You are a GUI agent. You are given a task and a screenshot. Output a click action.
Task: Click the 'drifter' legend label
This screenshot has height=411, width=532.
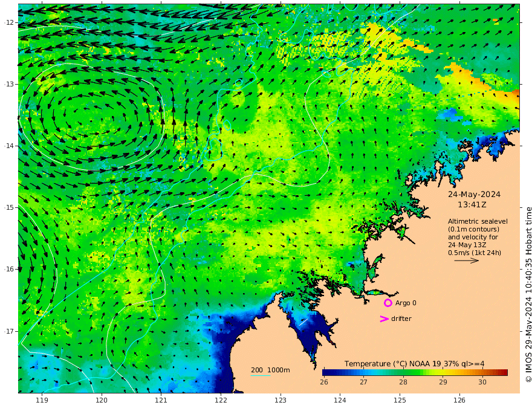(401, 319)
